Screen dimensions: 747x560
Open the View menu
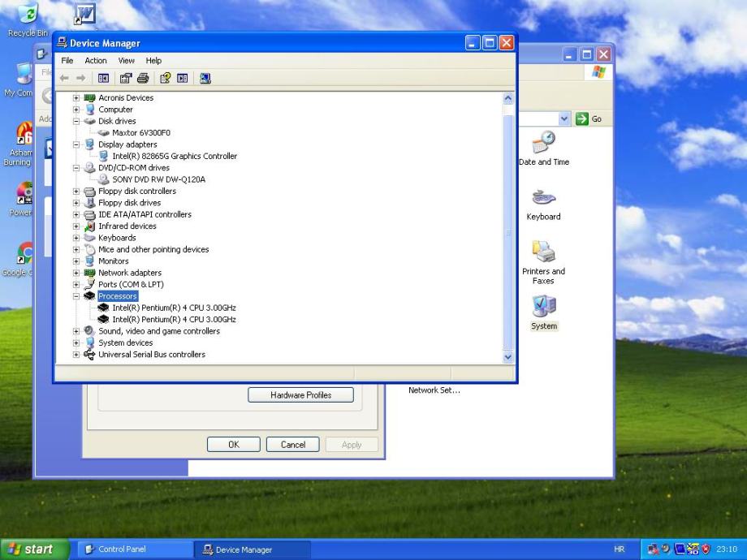pos(126,61)
